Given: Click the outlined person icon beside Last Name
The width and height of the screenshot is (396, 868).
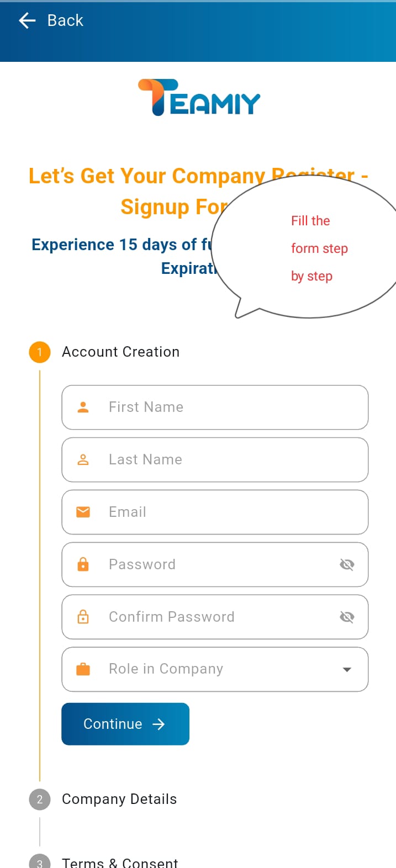Looking at the screenshot, I should pos(83,459).
